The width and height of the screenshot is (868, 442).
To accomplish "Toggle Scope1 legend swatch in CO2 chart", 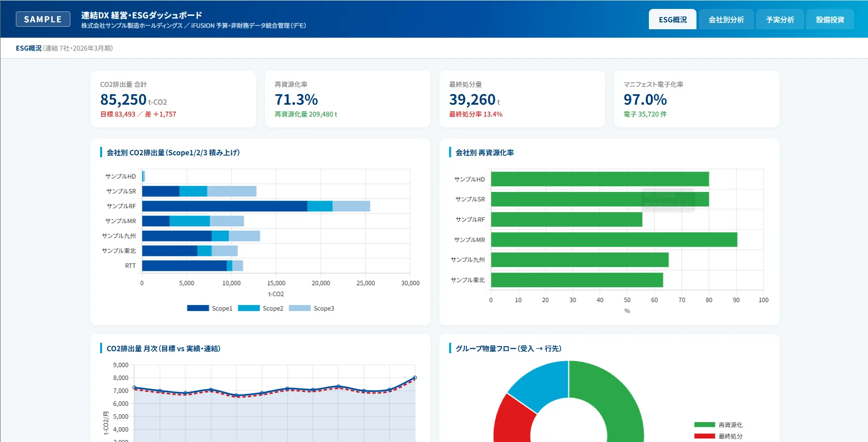I will tap(198, 308).
